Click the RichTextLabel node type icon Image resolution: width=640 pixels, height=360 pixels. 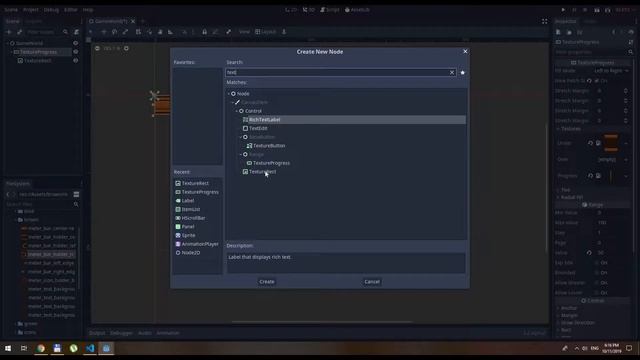coord(245,120)
